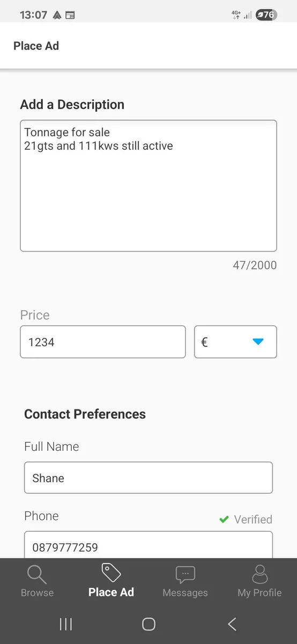This screenshot has width=297, height=644.
Task: Click the blue currency dropdown arrow
Action: coord(258,341)
